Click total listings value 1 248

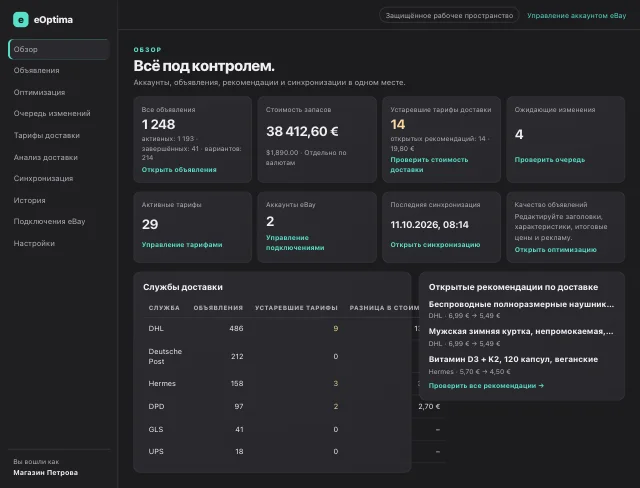pos(158,124)
